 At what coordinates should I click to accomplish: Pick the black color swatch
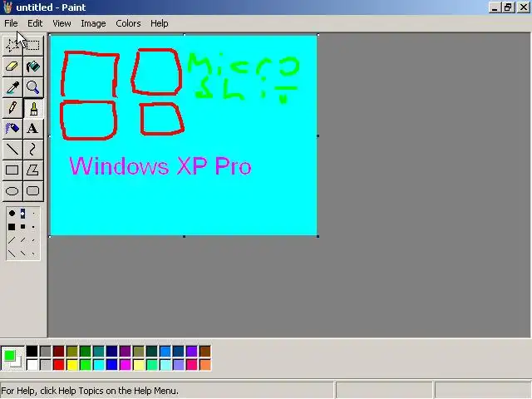(x=32, y=351)
